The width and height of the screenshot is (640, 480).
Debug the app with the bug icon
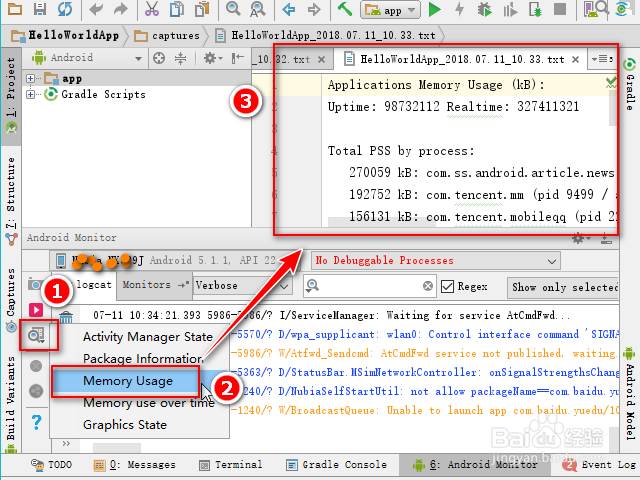click(x=484, y=9)
